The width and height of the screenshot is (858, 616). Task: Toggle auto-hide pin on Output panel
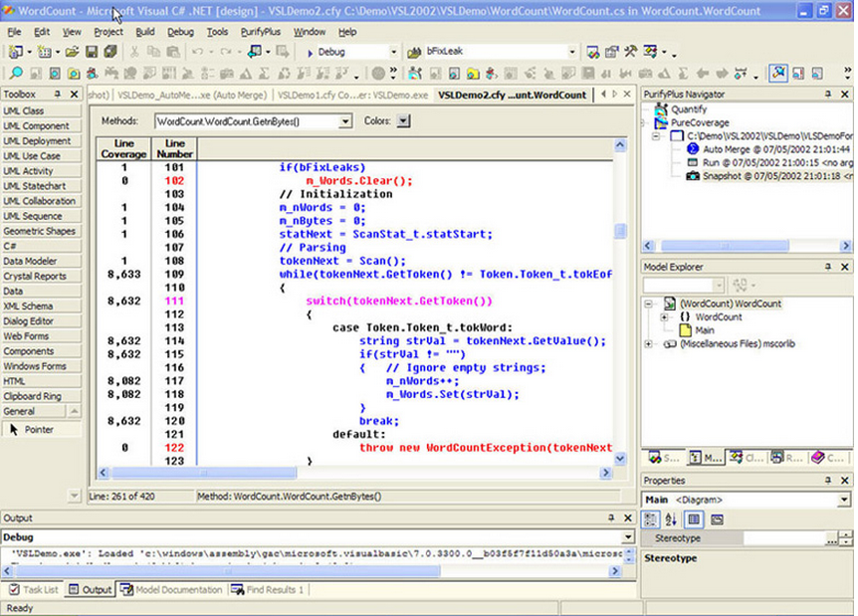coord(610,518)
